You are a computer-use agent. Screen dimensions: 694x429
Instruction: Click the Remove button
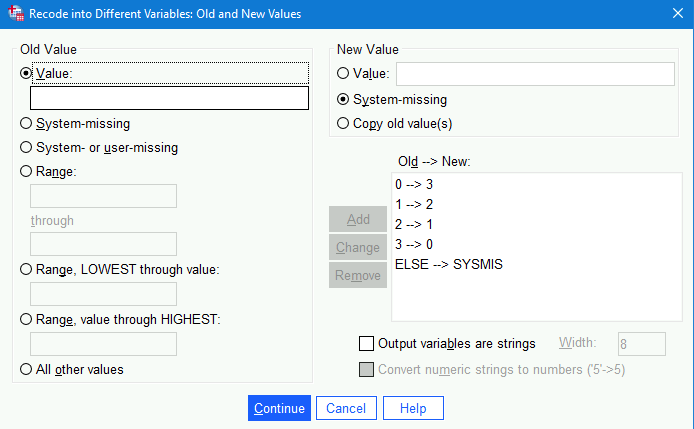pyautogui.click(x=358, y=275)
